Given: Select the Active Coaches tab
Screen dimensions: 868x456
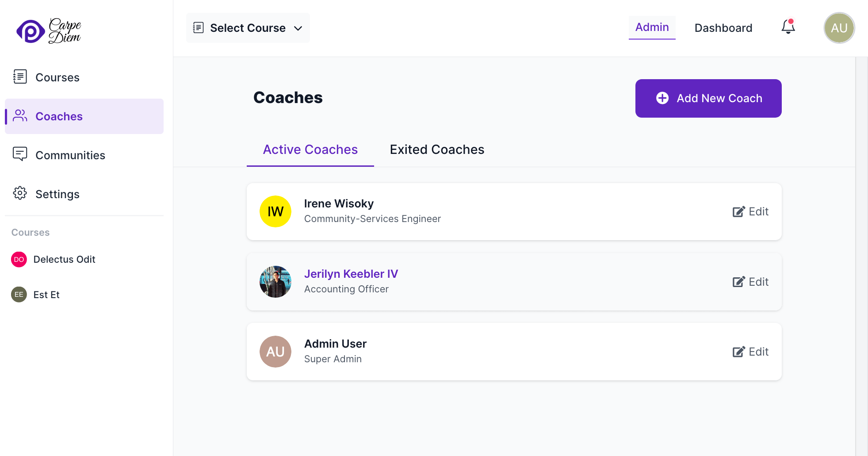Looking at the screenshot, I should pyautogui.click(x=310, y=149).
